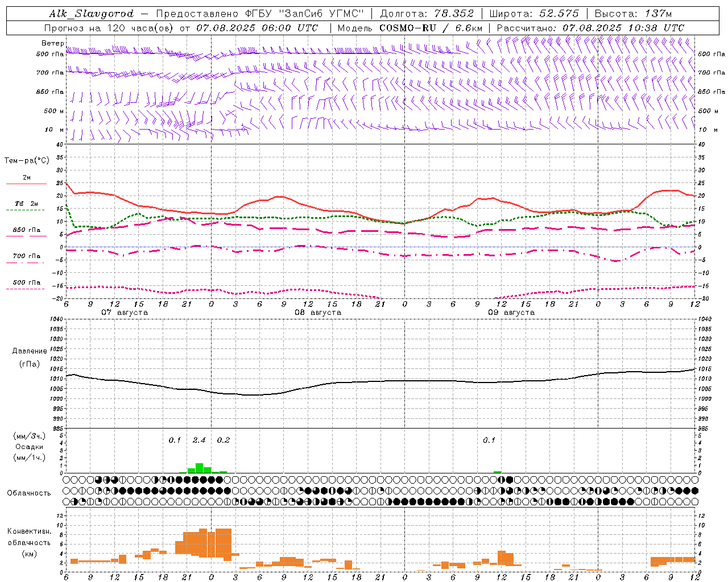Click the red solid "2м" temperature legend line
Image resolution: width=728 pixels, height=582 pixels.
[x=26, y=184]
